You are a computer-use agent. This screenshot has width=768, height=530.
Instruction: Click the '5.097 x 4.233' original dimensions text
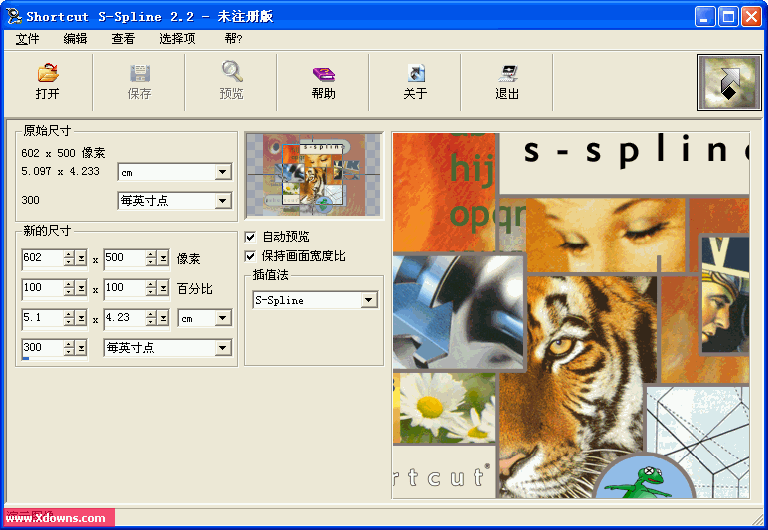pos(60,171)
